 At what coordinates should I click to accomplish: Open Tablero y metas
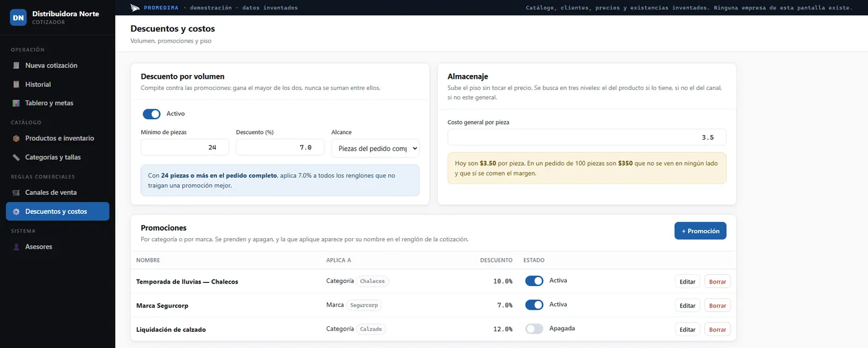pos(58,103)
